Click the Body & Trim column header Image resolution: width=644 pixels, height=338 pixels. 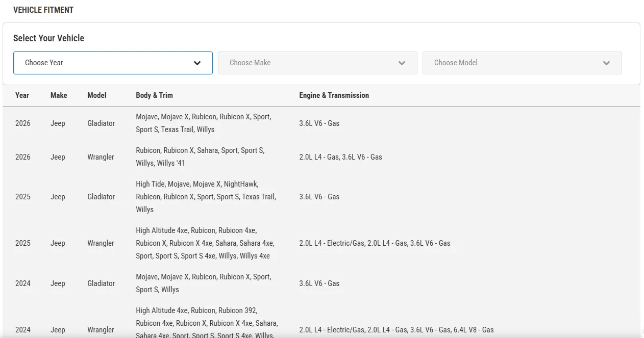(154, 95)
